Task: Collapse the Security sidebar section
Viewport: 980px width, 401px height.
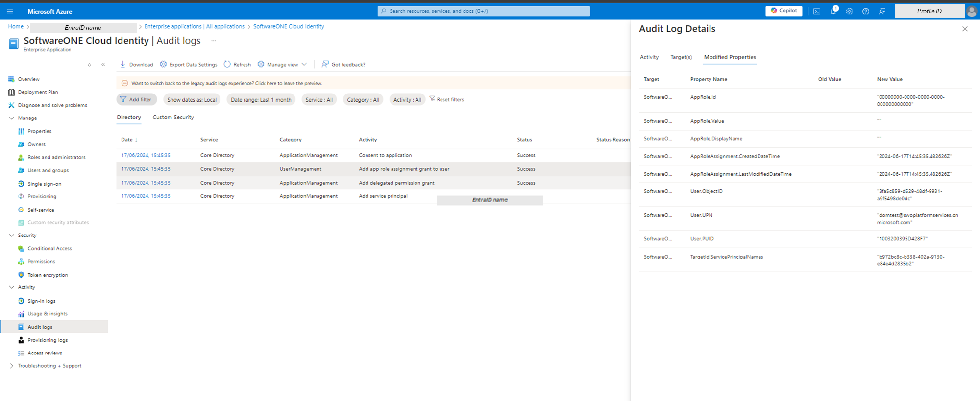Action: pos(12,236)
